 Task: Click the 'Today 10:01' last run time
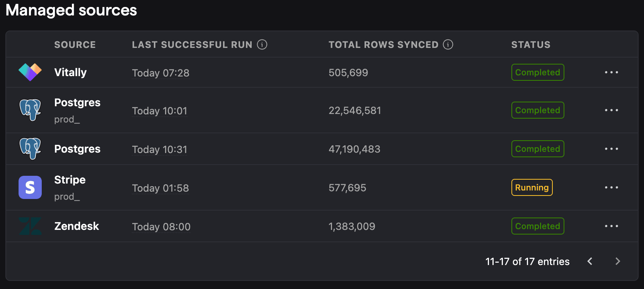pyautogui.click(x=160, y=111)
